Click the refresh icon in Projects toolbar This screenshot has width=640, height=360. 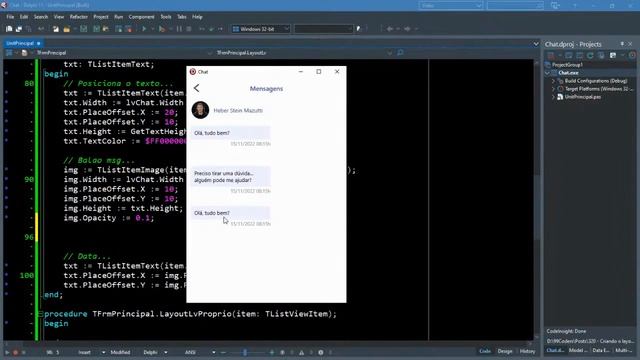[590, 55]
